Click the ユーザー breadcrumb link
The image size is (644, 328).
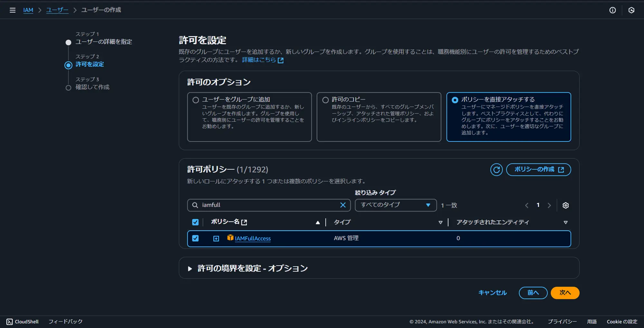[57, 10]
